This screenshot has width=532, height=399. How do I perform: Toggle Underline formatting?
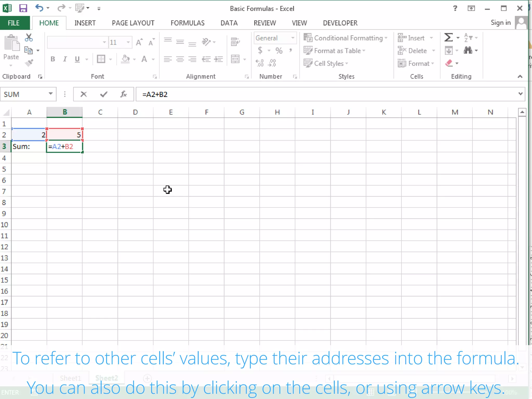click(x=77, y=59)
